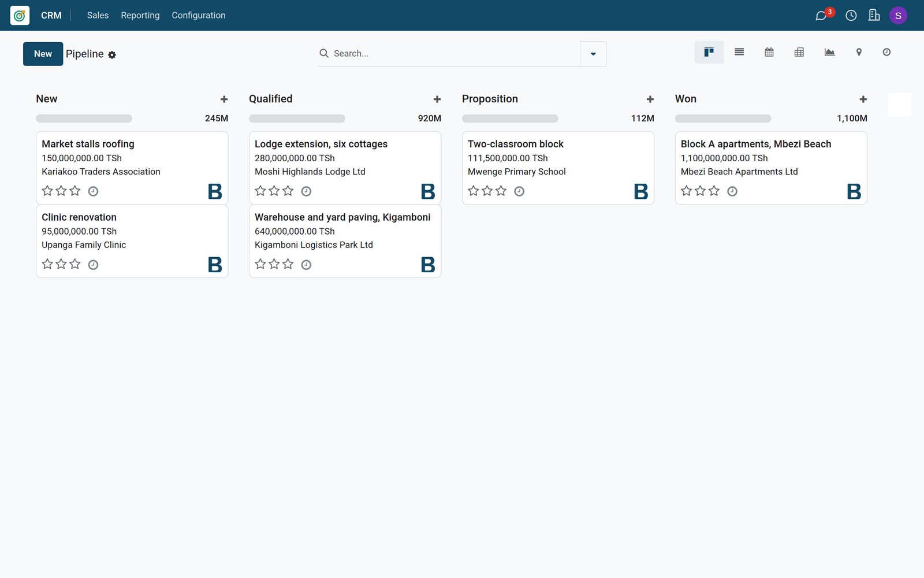Quick add lead in New column
The width and height of the screenshot is (924, 578).
224,99
